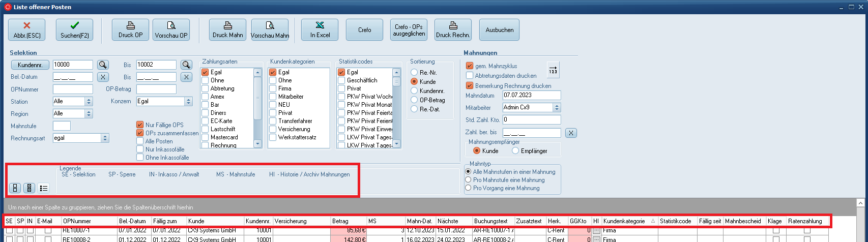Screen dimensions: 868x242
Task: Expand the Mitarbeiter Admin Cx9 dropdown
Action: tap(556, 108)
